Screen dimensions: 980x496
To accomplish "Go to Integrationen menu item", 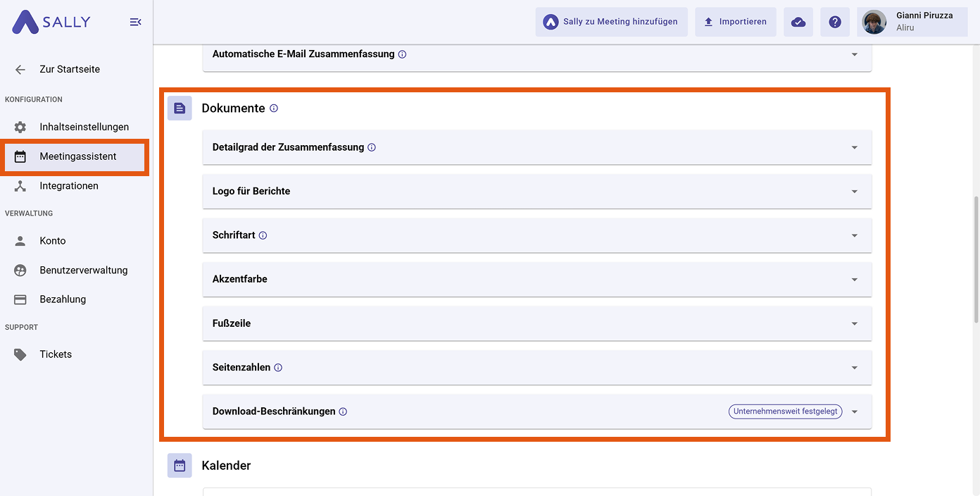I will [69, 186].
